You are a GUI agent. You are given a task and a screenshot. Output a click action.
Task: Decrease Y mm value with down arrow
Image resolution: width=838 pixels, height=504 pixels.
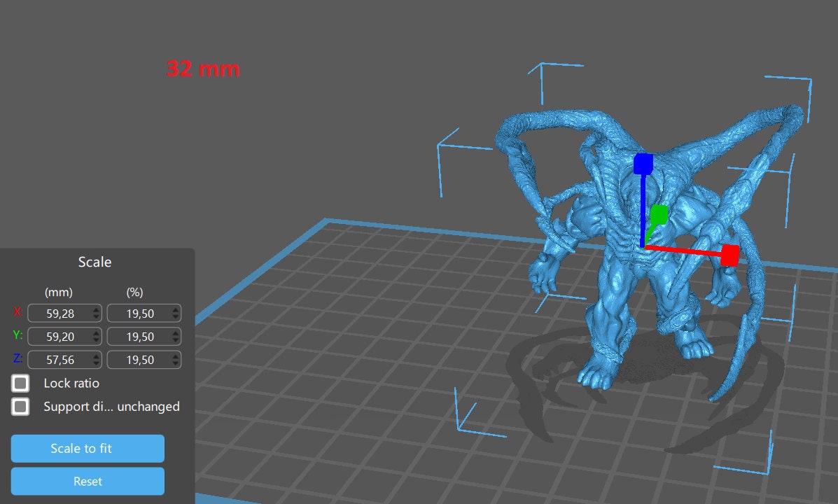tap(96, 340)
